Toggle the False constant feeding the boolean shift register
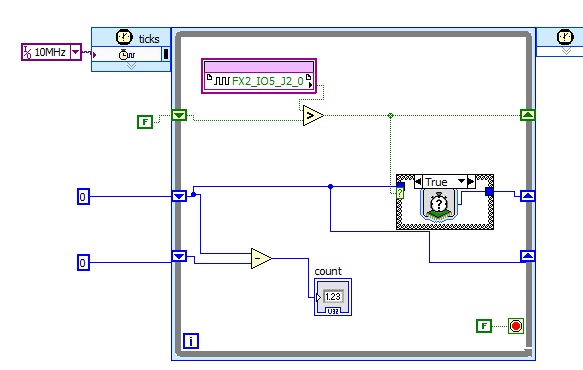This screenshot has height=370, width=583. point(145,122)
